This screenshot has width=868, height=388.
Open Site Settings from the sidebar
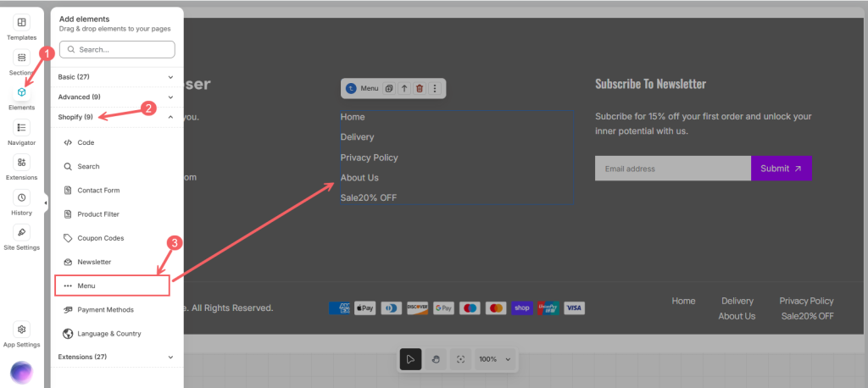click(x=21, y=237)
